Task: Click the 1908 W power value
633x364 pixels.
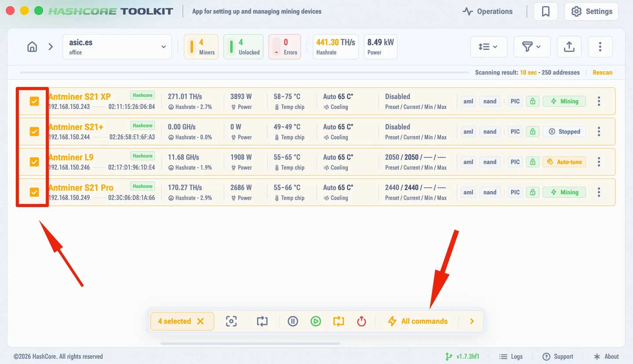Action: (241, 157)
